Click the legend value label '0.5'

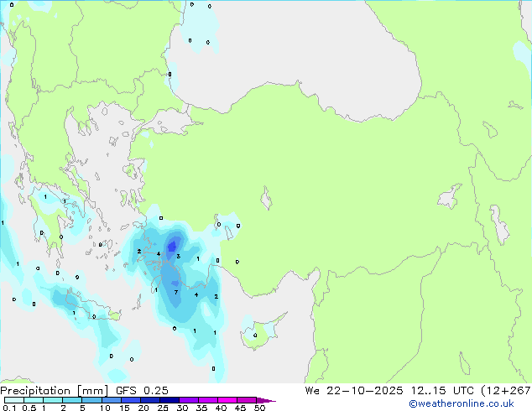(x=29, y=408)
